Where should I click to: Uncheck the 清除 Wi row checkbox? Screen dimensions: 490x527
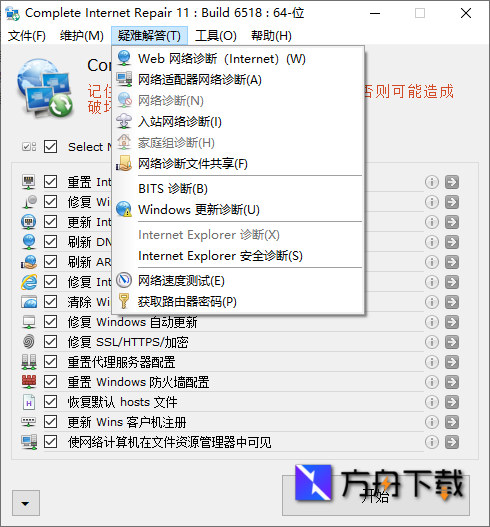[50, 302]
